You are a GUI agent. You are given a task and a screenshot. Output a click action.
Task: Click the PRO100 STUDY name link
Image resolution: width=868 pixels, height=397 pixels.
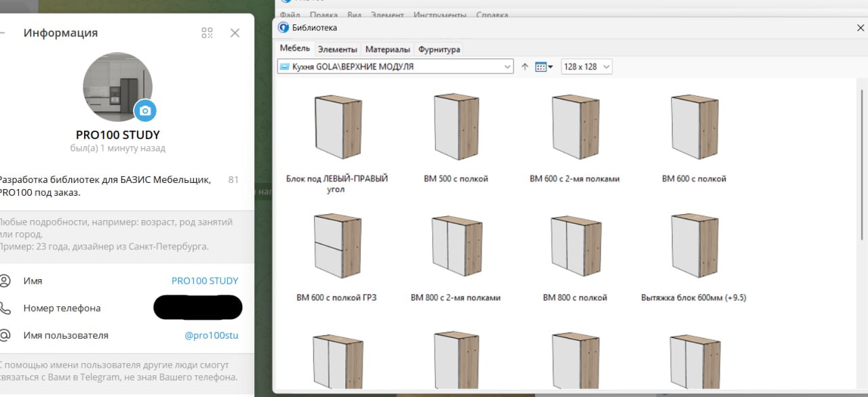205,280
